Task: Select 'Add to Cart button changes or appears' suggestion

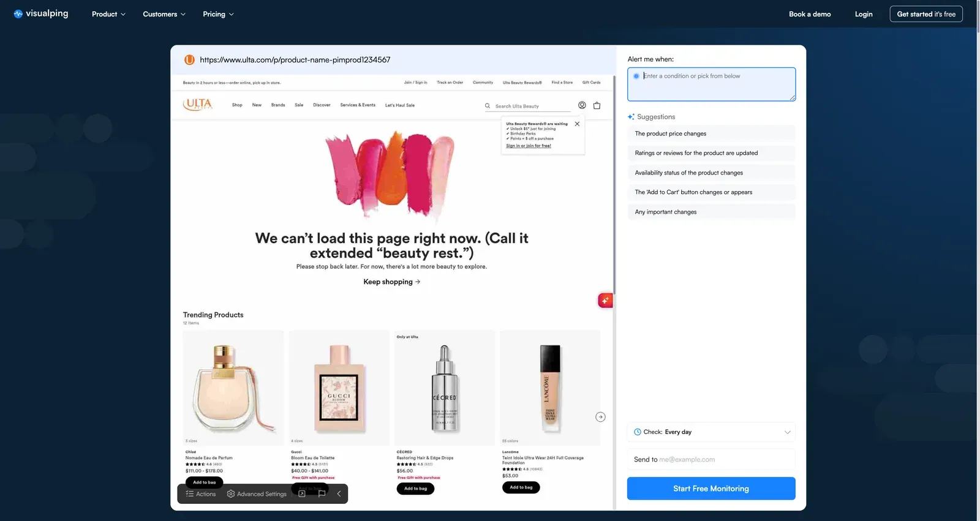Action: click(x=711, y=192)
